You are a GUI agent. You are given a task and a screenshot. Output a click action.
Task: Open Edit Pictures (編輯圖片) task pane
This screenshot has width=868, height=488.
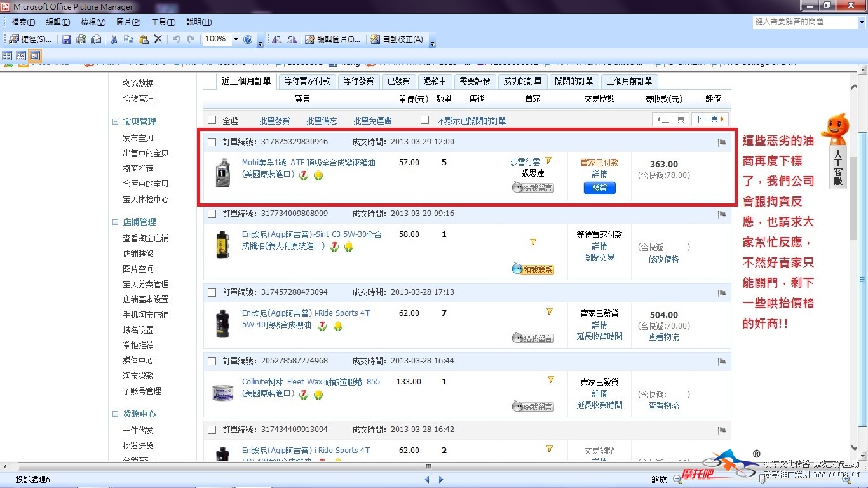pos(332,39)
